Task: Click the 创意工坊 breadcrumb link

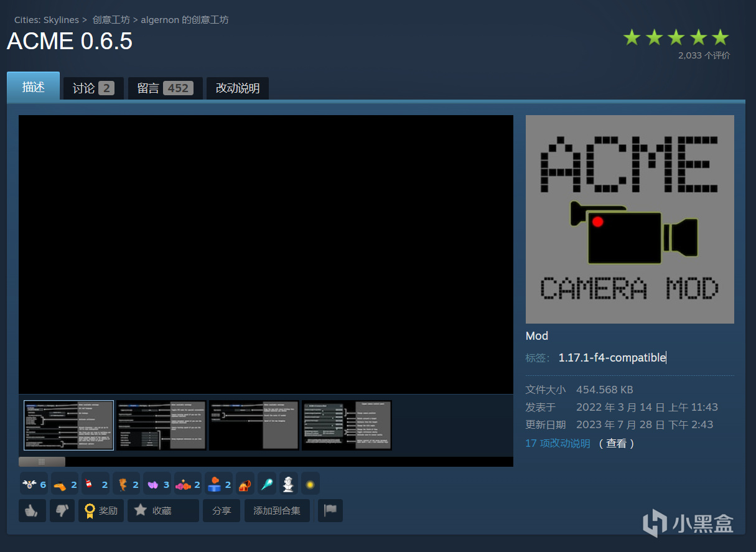Action: [x=111, y=20]
